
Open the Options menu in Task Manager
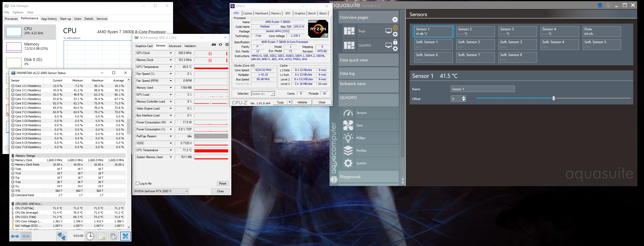(18, 12)
